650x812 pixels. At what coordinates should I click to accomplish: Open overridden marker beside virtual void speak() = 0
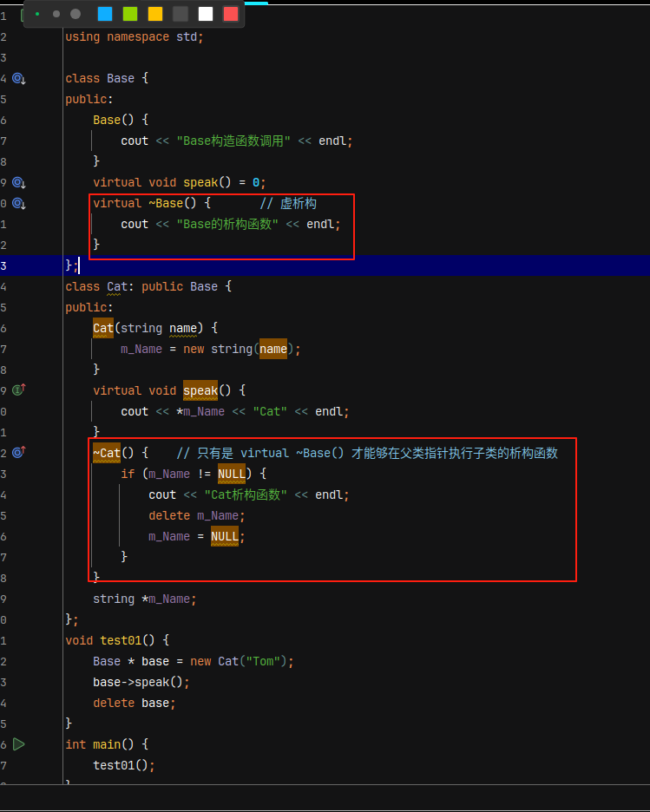[x=18, y=183]
